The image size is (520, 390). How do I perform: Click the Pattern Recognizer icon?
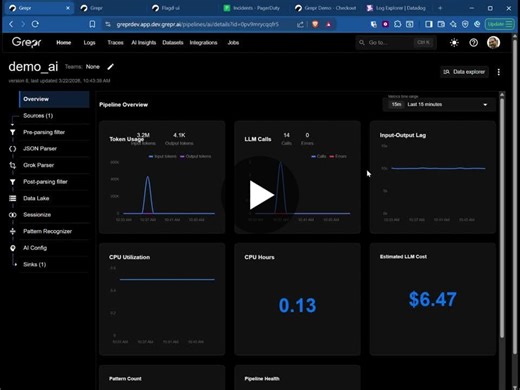point(12,231)
